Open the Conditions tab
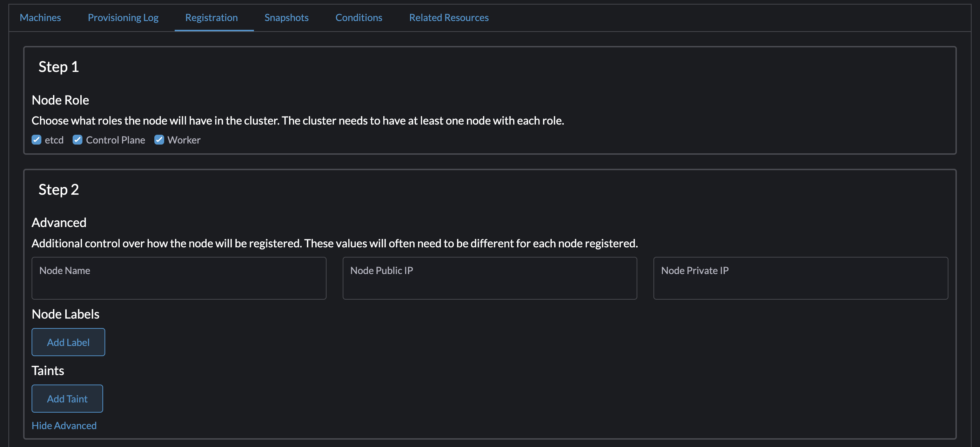 (x=358, y=18)
